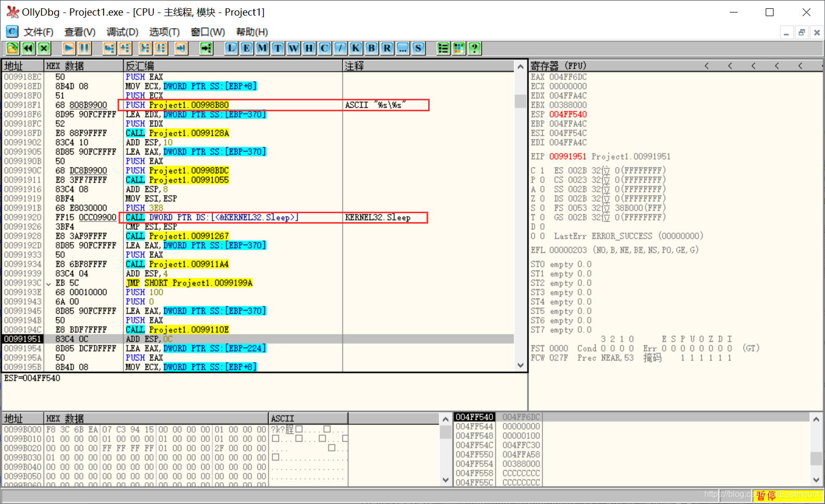Show Handles window via H icon
The image size is (825, 504).
(309, 48)
